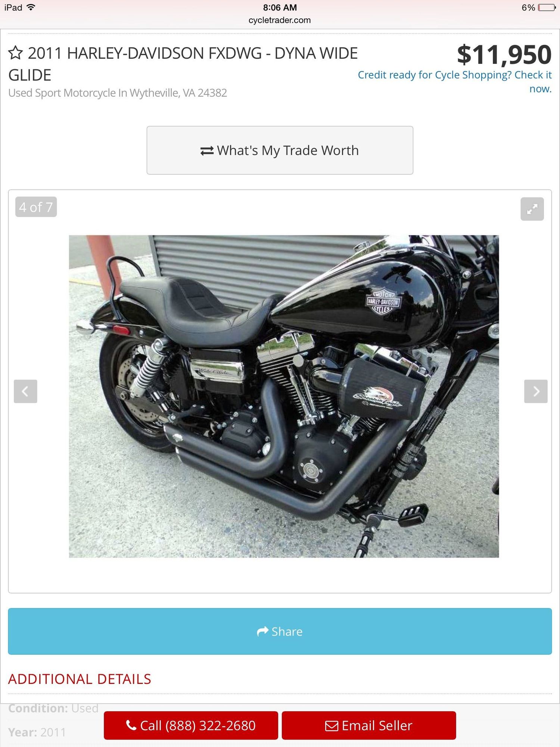Viewport: 560px width, 747px height.
Task: Tap the iPad Wi-Fi status icon
Action: pyautogui.click(x=31, y=7)
